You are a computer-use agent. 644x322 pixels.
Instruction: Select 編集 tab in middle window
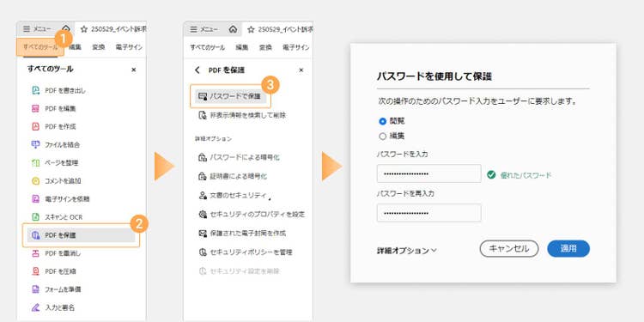coord(242,47)
